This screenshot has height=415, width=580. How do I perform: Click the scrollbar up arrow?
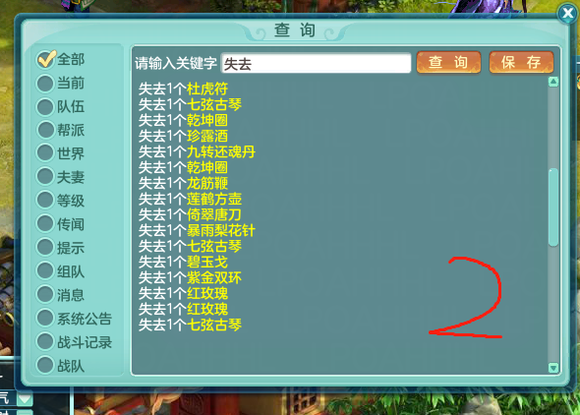pyautogui.click(x=553, y=82)
